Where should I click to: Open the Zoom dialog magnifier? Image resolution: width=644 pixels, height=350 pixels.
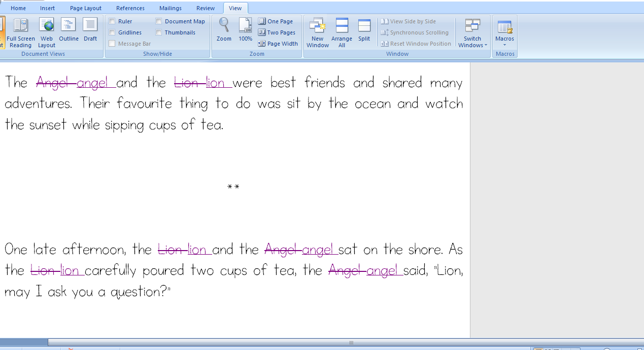coord(224,30)
